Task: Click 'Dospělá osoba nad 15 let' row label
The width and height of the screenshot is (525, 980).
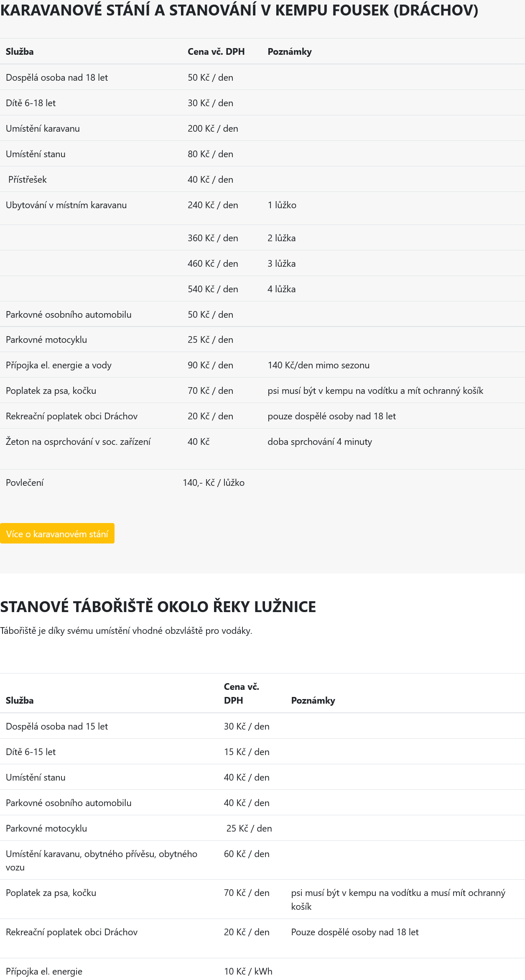Action: 57,726
